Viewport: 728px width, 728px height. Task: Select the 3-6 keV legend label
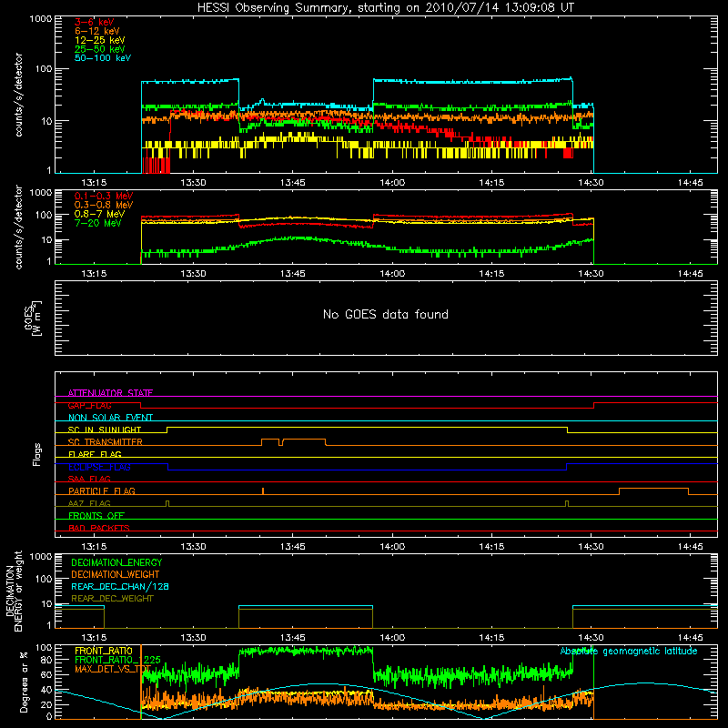pyautogui.click(x=95, y=22)
